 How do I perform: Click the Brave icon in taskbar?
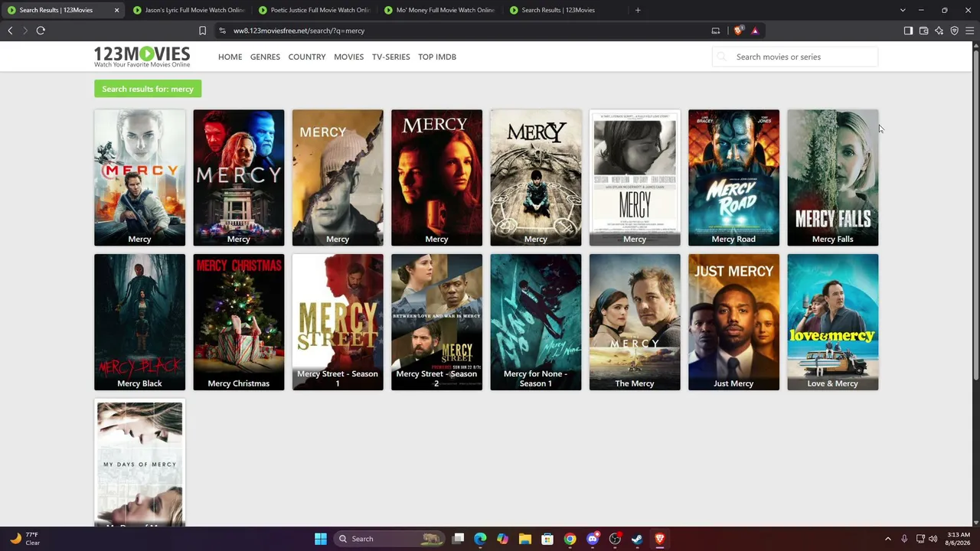point(659,539)
